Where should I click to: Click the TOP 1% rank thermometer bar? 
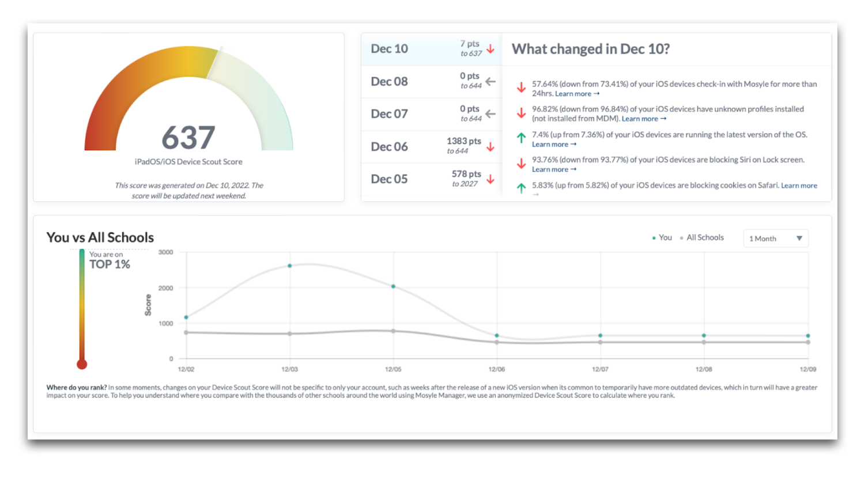pyautogui.click(x=82, y=305)
